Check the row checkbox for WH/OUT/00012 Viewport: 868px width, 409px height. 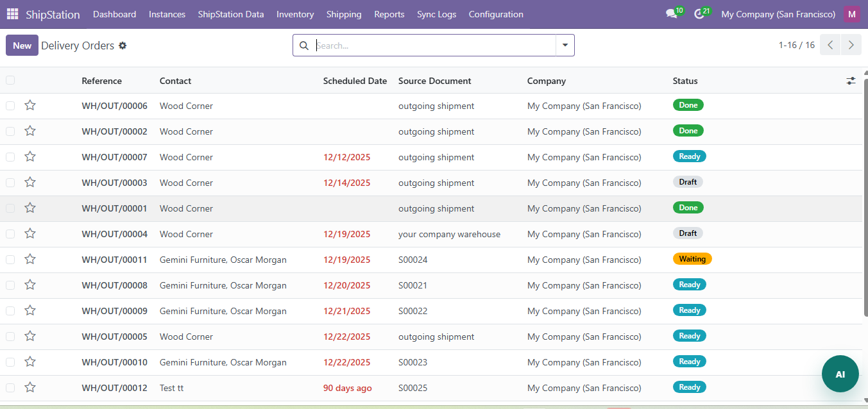point(10,388)
